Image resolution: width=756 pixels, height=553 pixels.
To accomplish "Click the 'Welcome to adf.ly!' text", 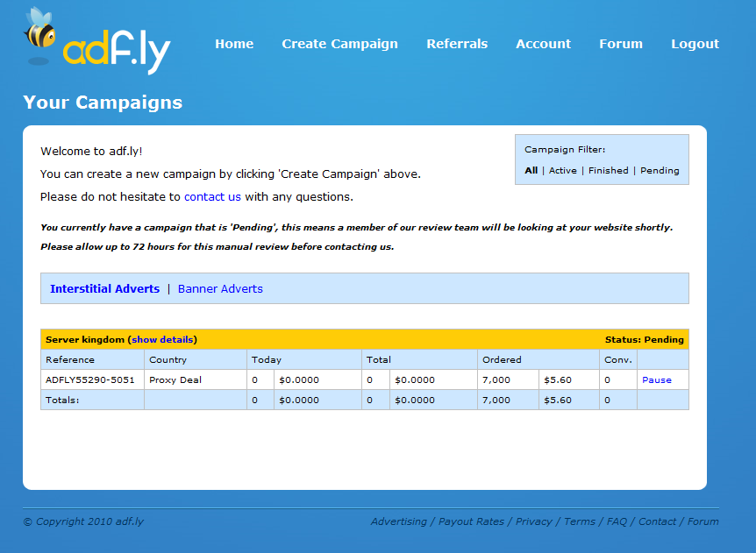I will pyautogui.click(x=91, y=152).
